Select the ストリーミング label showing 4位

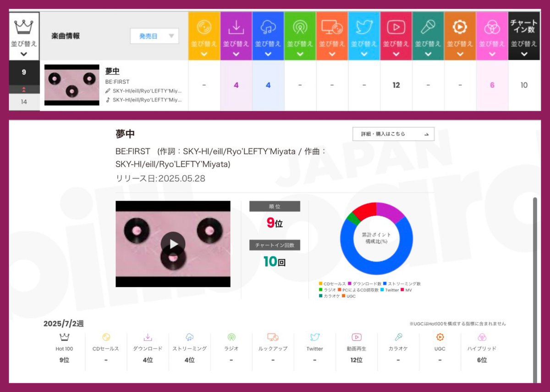click(x=189, y=348)
